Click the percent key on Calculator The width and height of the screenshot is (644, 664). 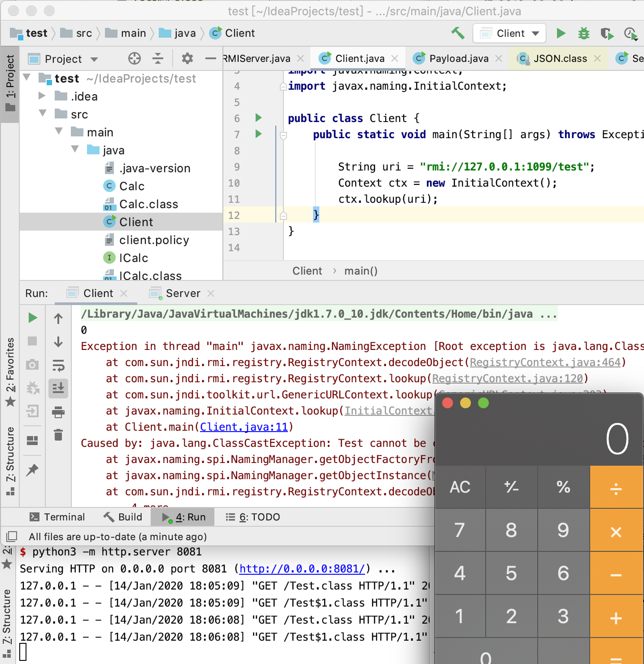[x=564, y=487]
